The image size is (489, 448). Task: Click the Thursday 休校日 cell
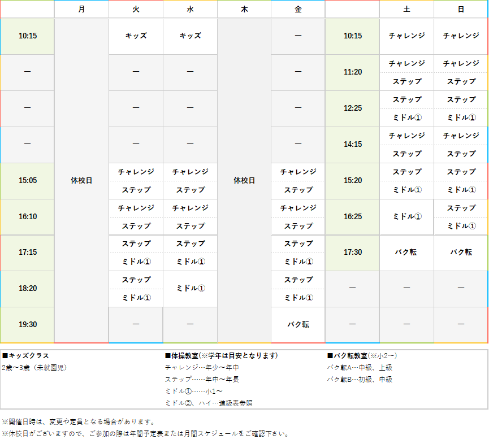(244, 181)
